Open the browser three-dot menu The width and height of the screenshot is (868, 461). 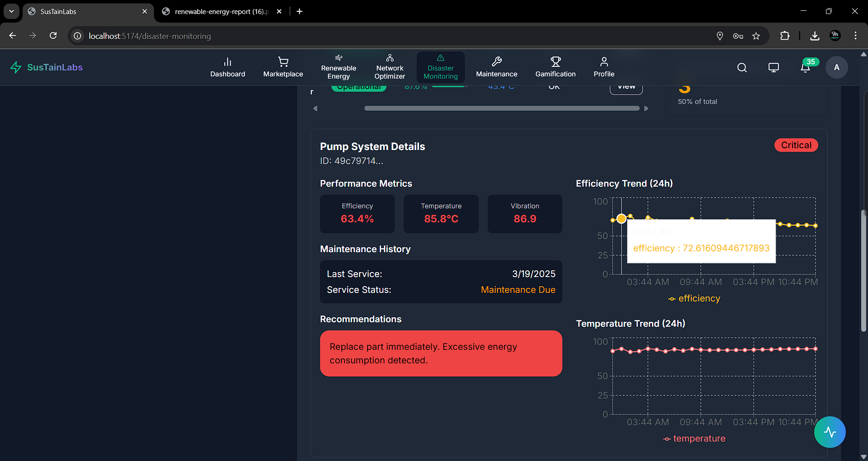855,36
